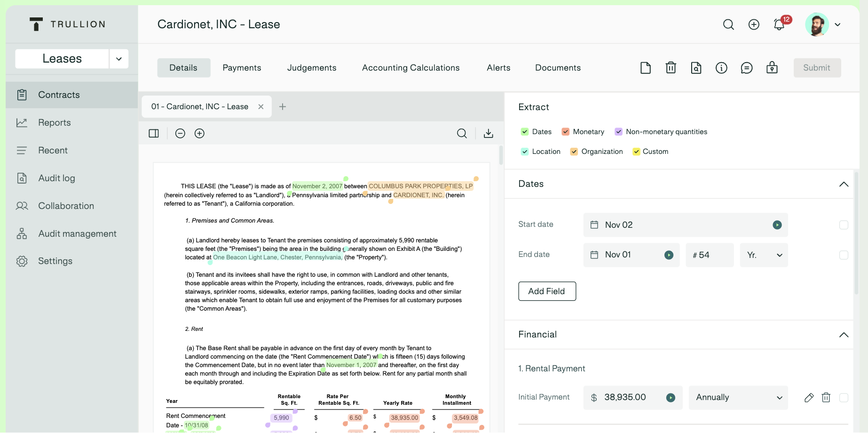Collapse the Dates section chevron

coord(844,184)
